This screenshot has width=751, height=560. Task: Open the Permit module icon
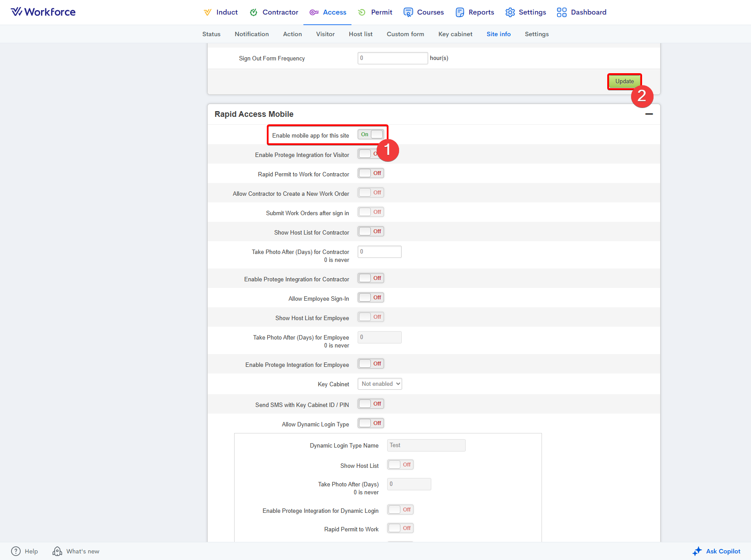coord(362,12)
